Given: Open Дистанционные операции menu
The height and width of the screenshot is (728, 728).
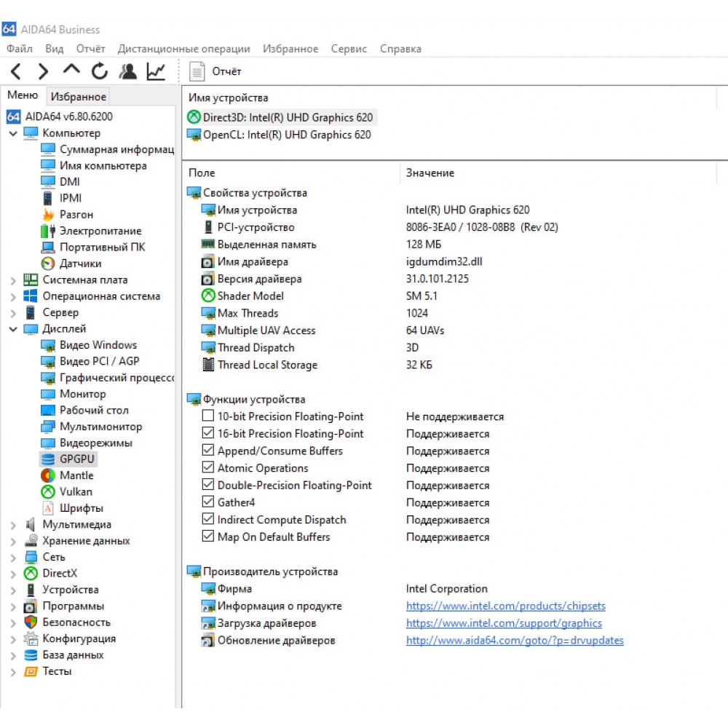Looking at the screenshot, I should click(x=184, y=49).
